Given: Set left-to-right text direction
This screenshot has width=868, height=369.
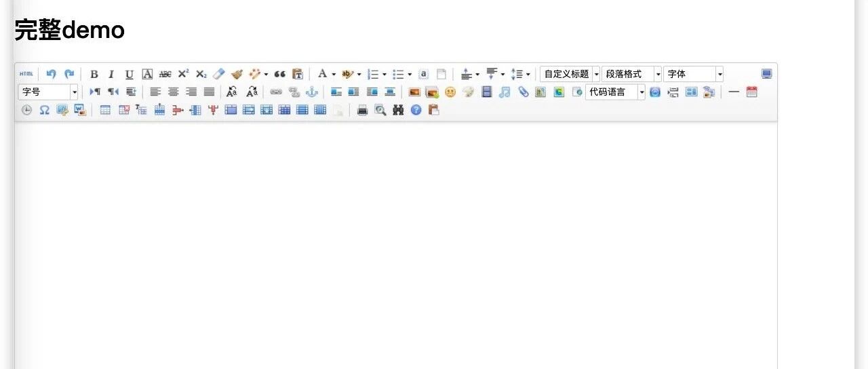Looking at the screenshot, I should coord(95,92).
